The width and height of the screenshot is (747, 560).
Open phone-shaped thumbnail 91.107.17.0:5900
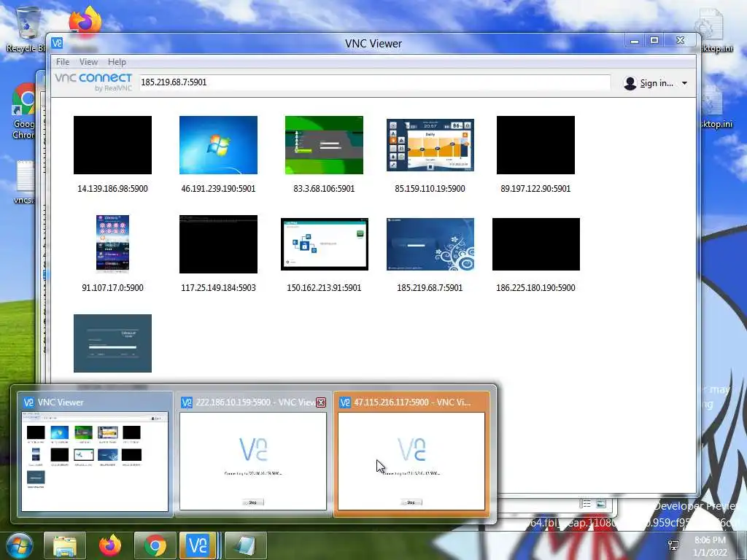(112, 244)
